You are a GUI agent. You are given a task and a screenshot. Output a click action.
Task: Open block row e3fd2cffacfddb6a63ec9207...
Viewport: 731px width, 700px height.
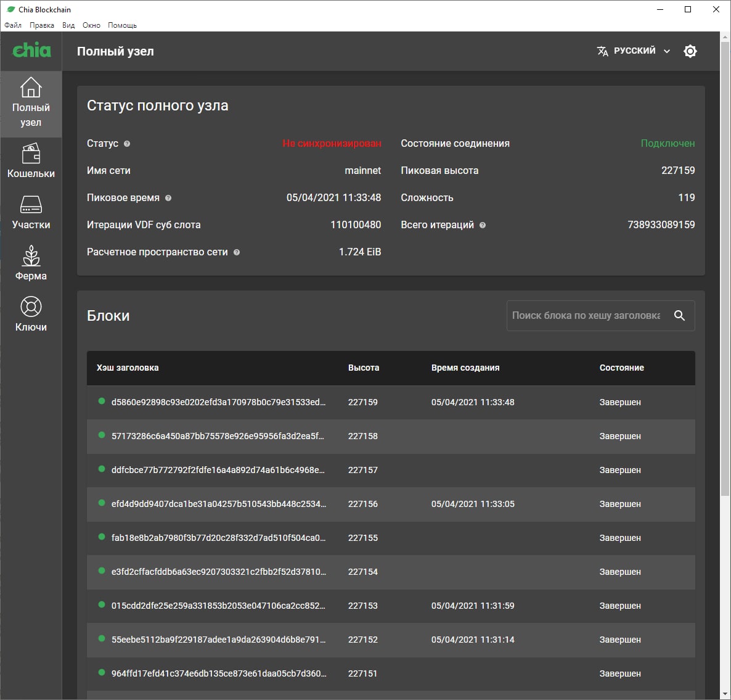[391, 572]
